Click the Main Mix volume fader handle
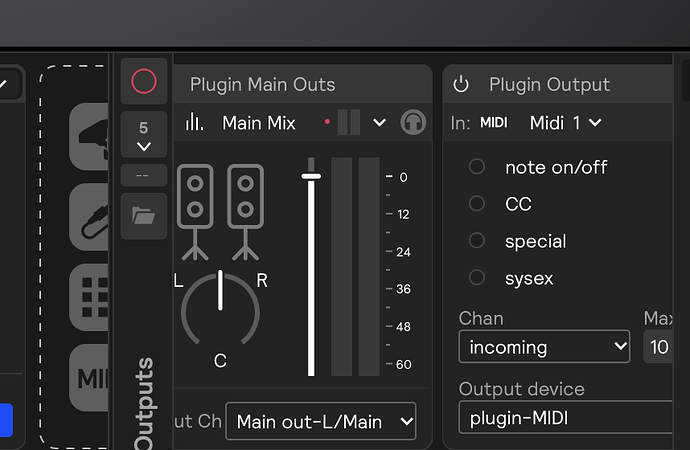Viewport: 690px width, 450px height. (x=311, y=176)
